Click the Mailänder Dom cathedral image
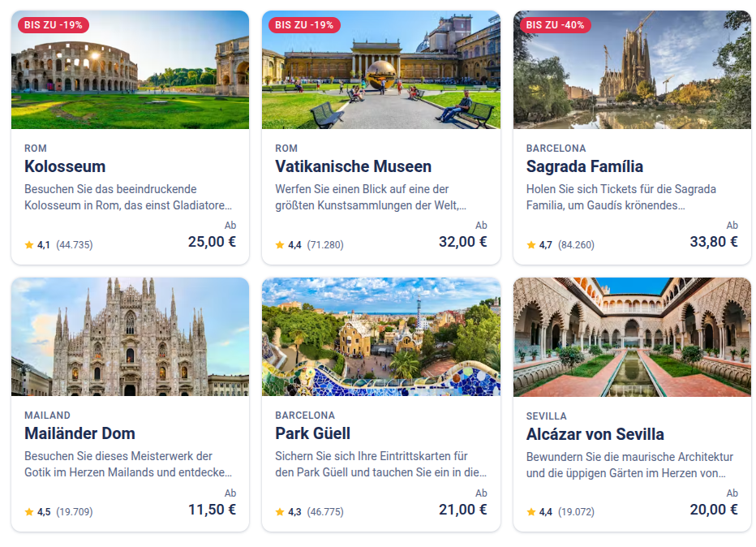 point(130,338)
